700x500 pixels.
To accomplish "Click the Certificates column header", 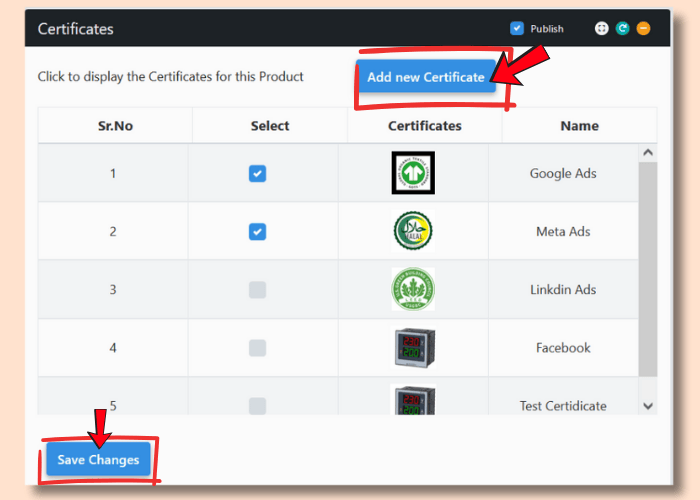I will (425, 126).
